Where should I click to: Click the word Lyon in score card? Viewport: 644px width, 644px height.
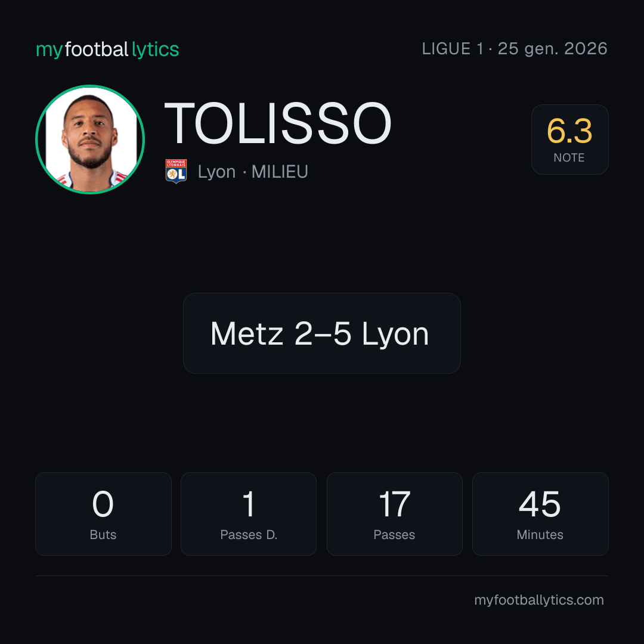395,334
